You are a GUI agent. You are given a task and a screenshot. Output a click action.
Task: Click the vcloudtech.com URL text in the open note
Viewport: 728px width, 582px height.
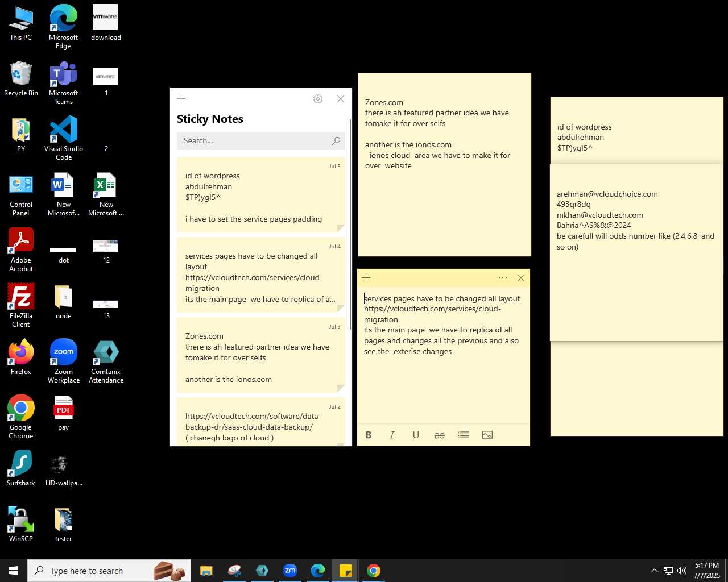pos(432,314)
